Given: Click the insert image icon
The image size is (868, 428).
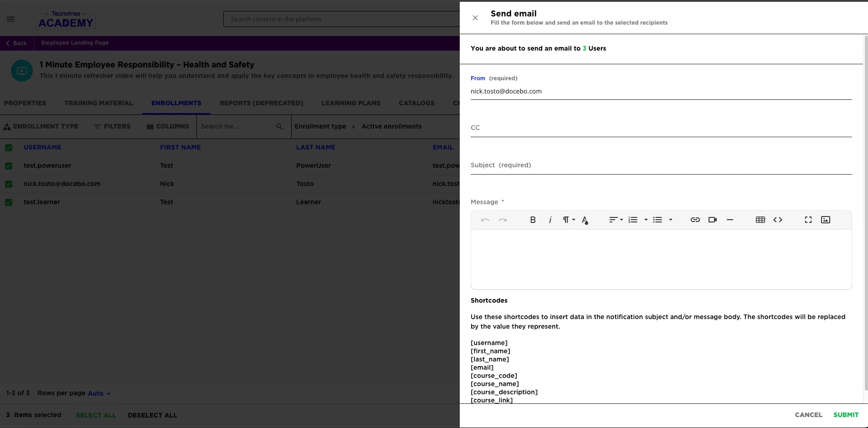Looking at the screenshot, I should (x=825, y=220).
